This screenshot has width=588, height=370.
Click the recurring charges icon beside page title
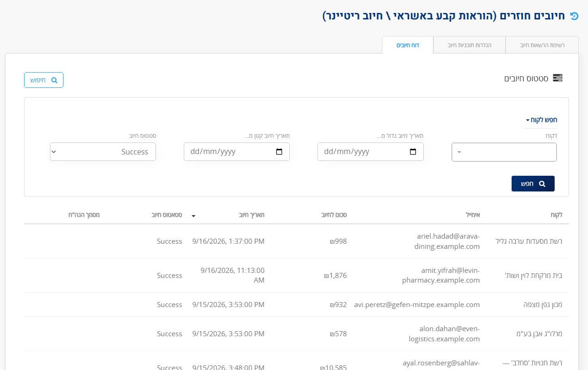pos(574,16)
